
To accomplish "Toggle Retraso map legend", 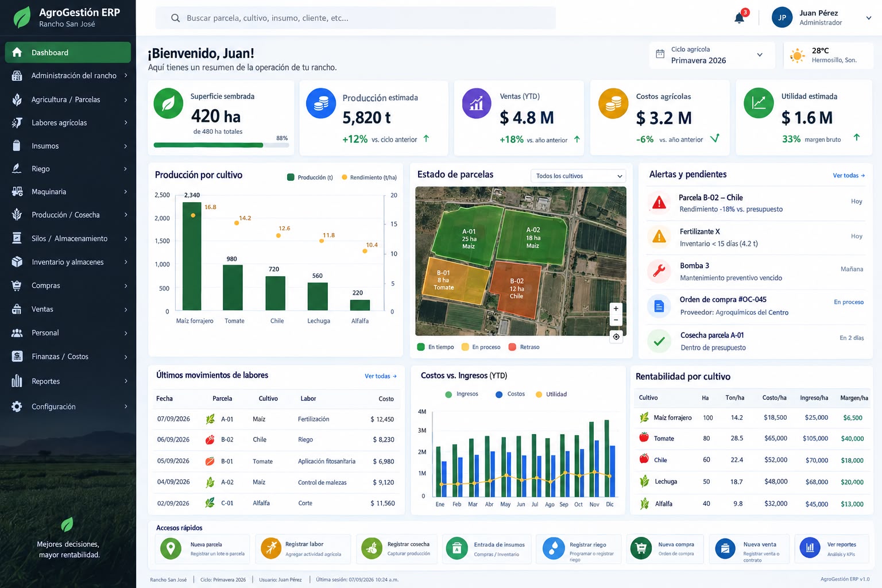I will (x=524, y=347).
